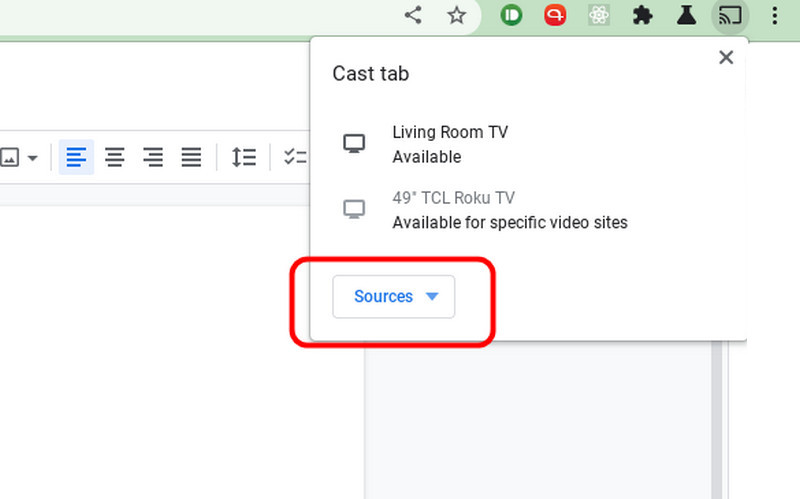The height and width of the screenshot is (499, 800).
Task: Open the Chrome three-dot menu
Action: point(774,16)
